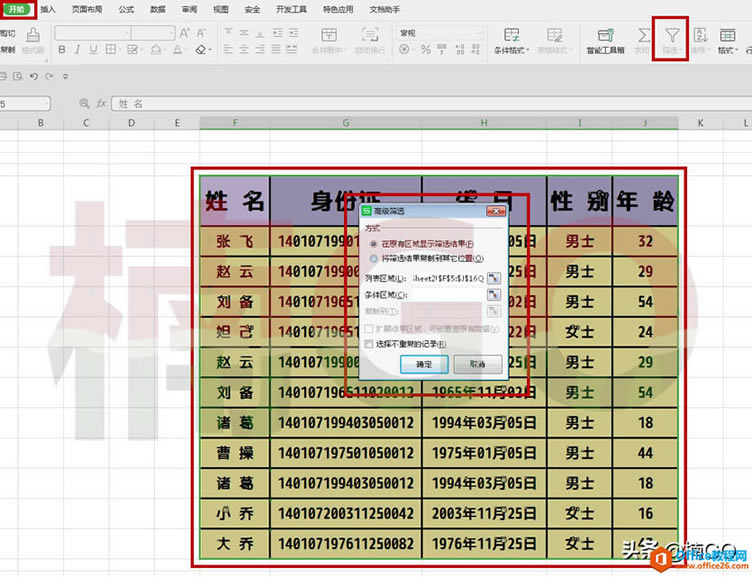Open the cell borders tool
Viewport: 752px width, 577px height.
click(111, 49)
